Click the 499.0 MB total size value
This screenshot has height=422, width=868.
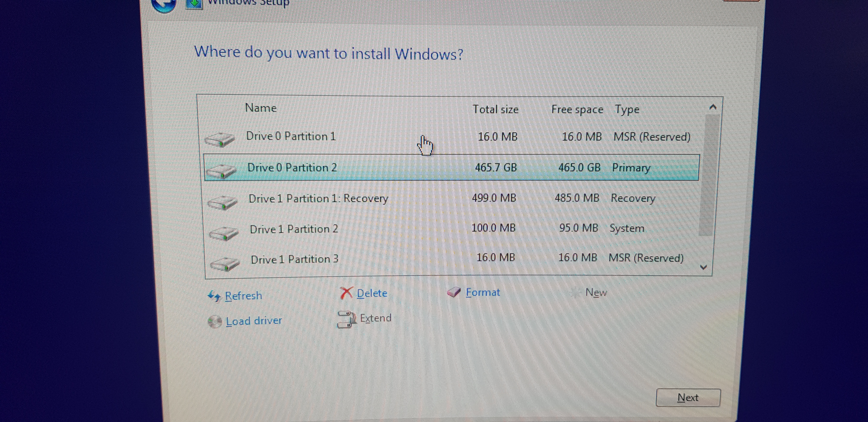coord(494,198)
